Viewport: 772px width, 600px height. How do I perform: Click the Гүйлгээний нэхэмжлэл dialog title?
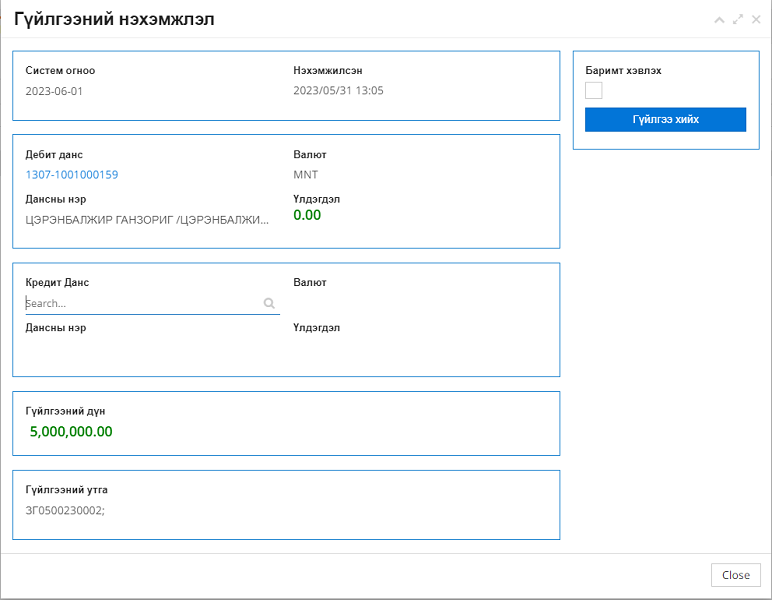click(114, 19)
